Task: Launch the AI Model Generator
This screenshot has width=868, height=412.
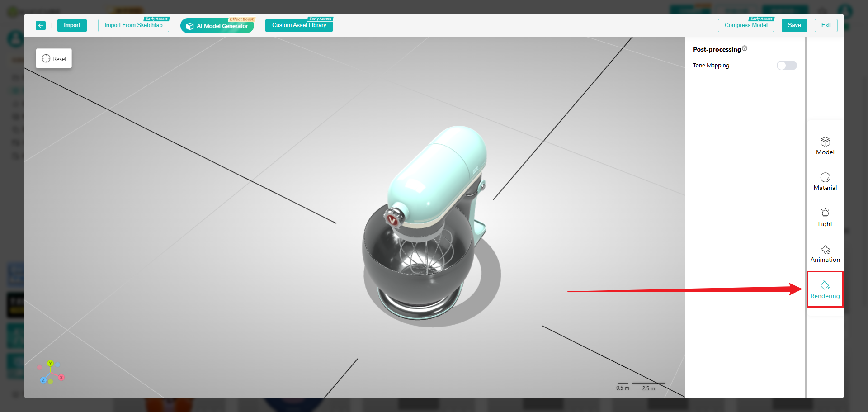Action: coord(217,26)
